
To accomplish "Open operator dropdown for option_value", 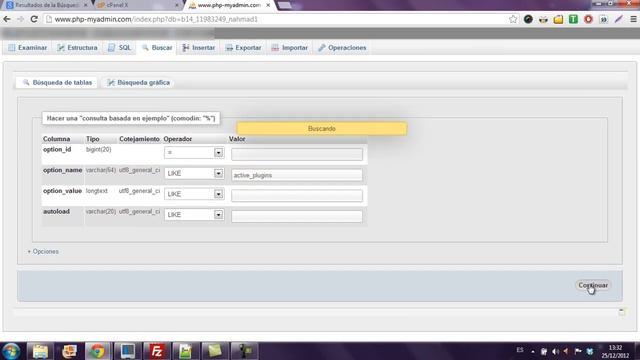I will click(x=194, y=194).
